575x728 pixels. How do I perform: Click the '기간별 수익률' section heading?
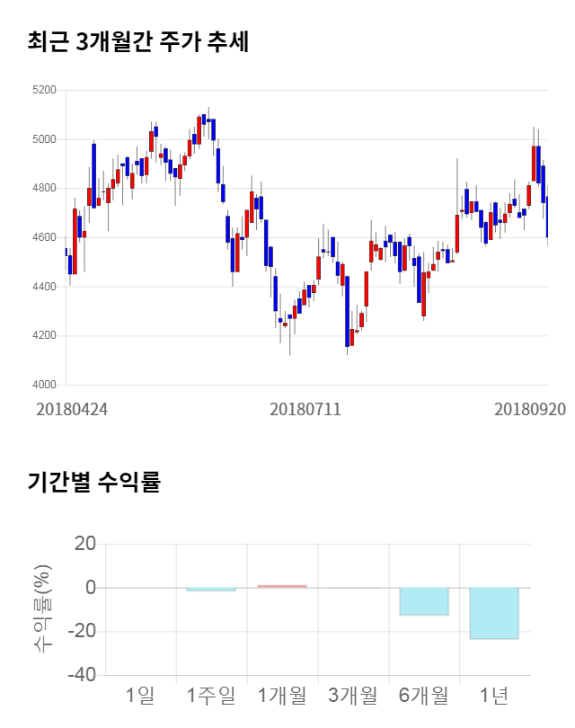(x=93, y=481)
